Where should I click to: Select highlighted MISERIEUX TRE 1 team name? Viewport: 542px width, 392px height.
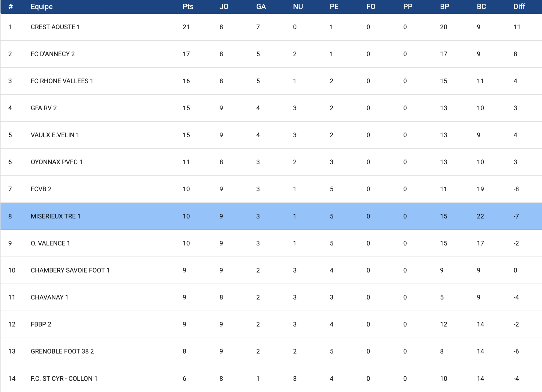click(x=55, y=216)
